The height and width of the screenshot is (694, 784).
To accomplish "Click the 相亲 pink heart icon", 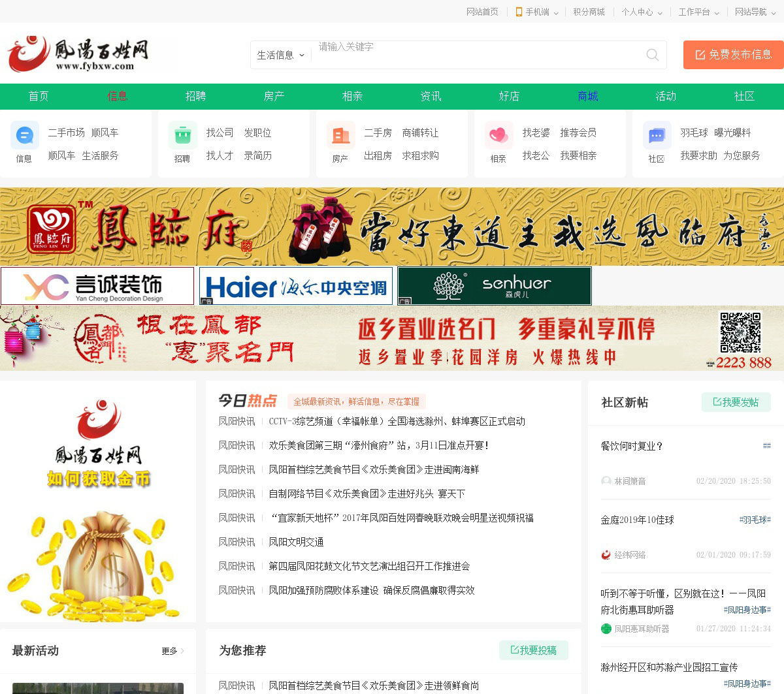I will point(499,136).
